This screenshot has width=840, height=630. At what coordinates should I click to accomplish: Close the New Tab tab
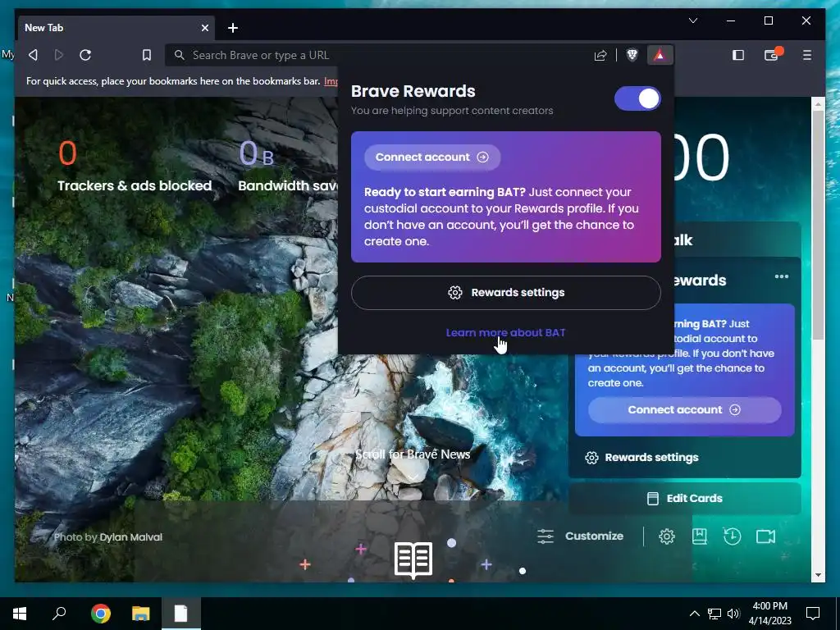(204, 28)
